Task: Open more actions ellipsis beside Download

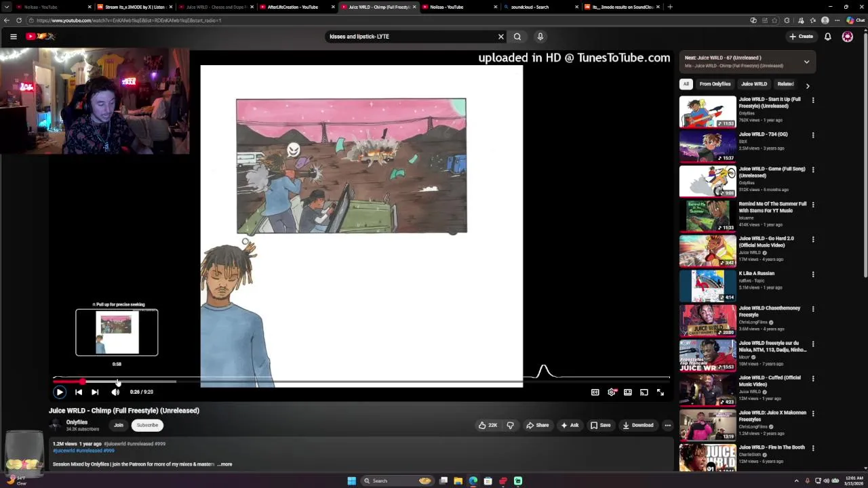Action: coord(668,425)
